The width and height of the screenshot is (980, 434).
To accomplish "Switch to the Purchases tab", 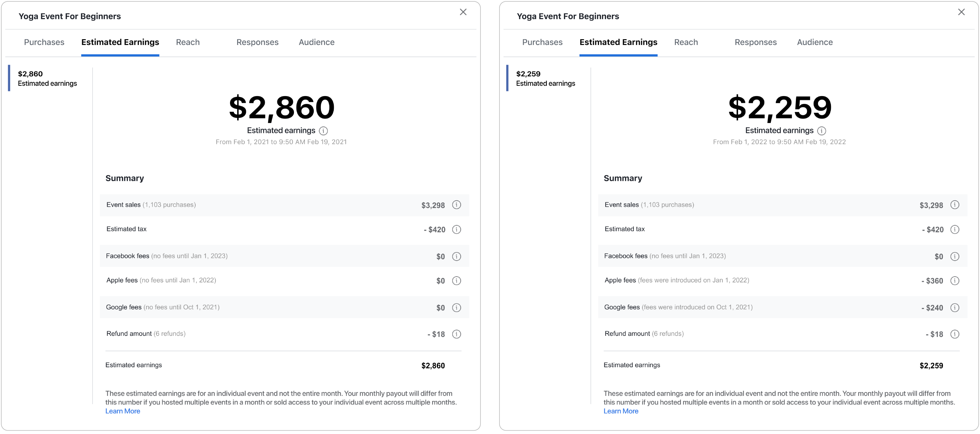I will tap(44, 42).
